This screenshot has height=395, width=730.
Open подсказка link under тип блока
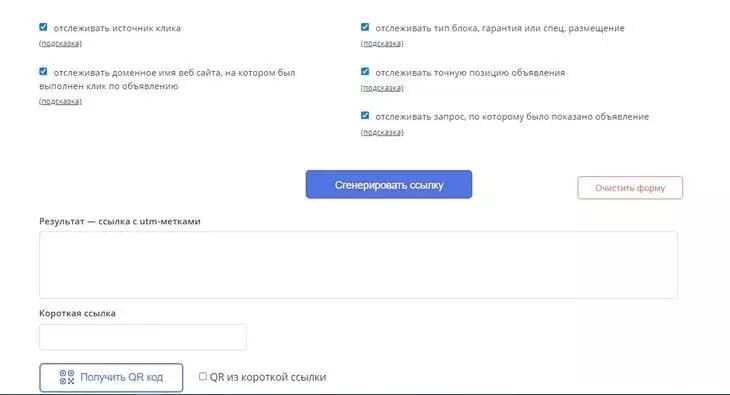coord(382,43)
